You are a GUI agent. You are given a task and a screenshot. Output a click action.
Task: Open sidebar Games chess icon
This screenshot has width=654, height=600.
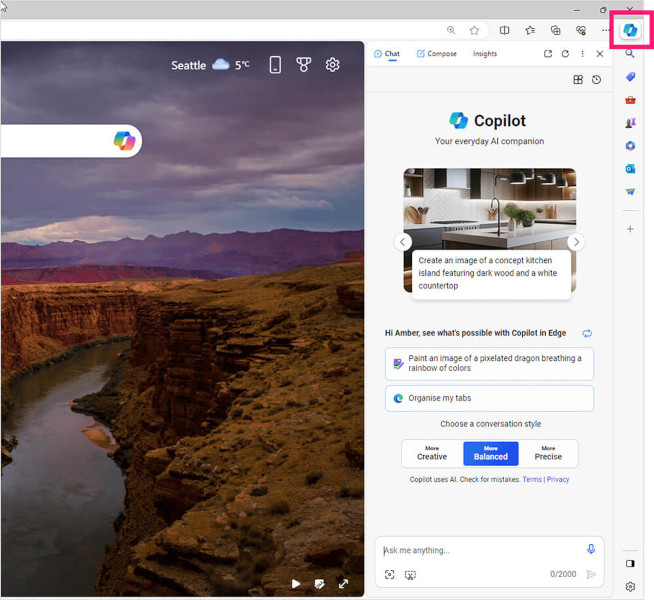click(x=630, y=123)
